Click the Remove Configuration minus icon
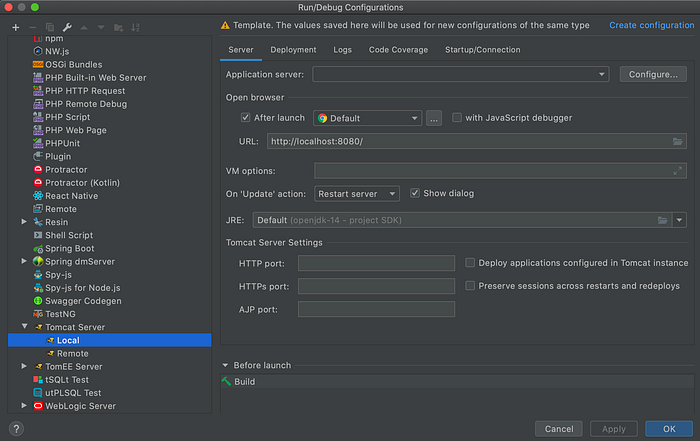 click(33, 28)
